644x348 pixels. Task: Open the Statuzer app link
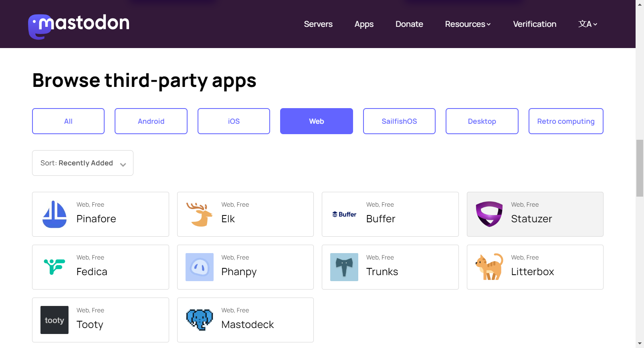pyautogui.click(x=535, y=214)
